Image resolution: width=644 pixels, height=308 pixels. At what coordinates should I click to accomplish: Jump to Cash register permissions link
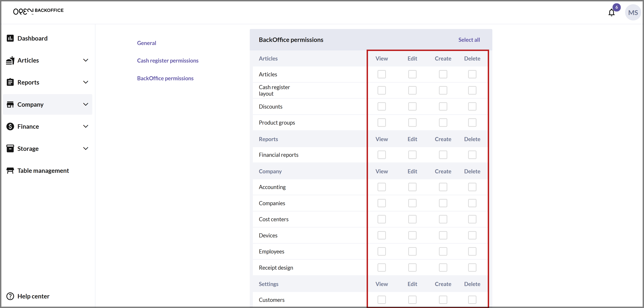168,61
